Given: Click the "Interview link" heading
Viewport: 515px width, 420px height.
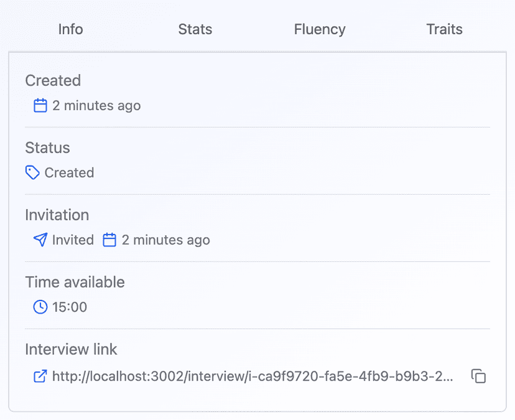Looking at the screenshot, I should coord(71,350).
